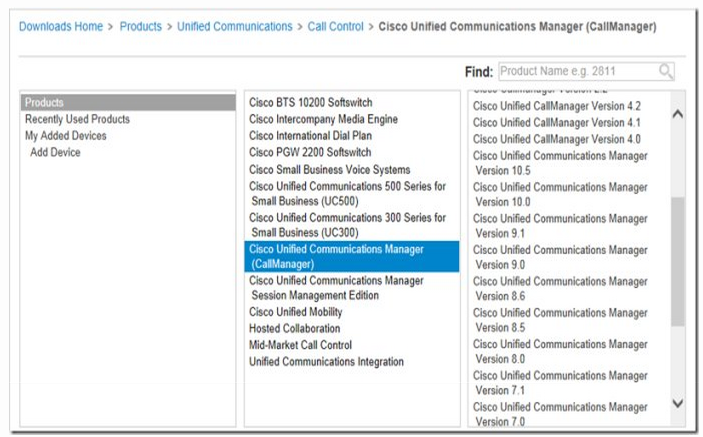This screenshot has width=703, height=437.
Task: Open the Downloads Home breadcrumb link
Action: (x=61, y=26)
